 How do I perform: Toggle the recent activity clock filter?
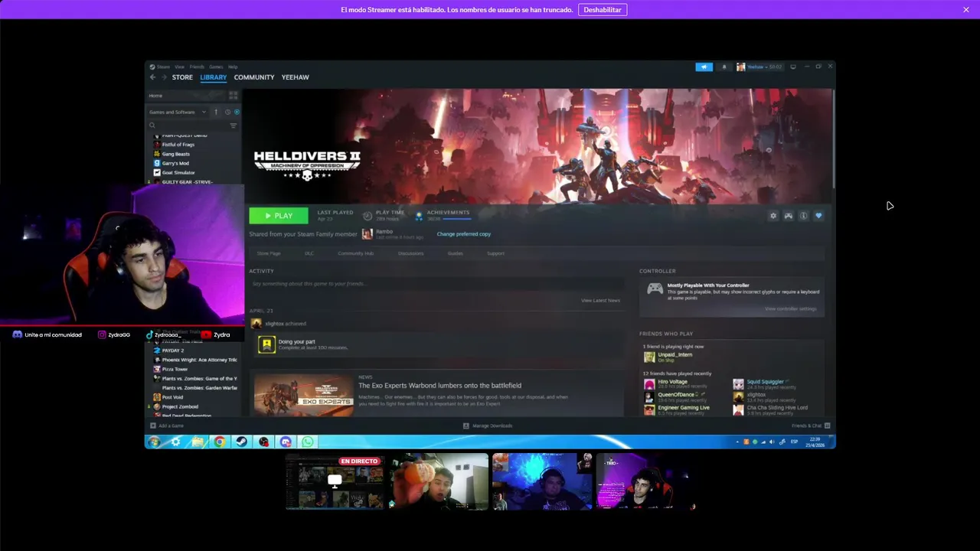click(227, 112)
